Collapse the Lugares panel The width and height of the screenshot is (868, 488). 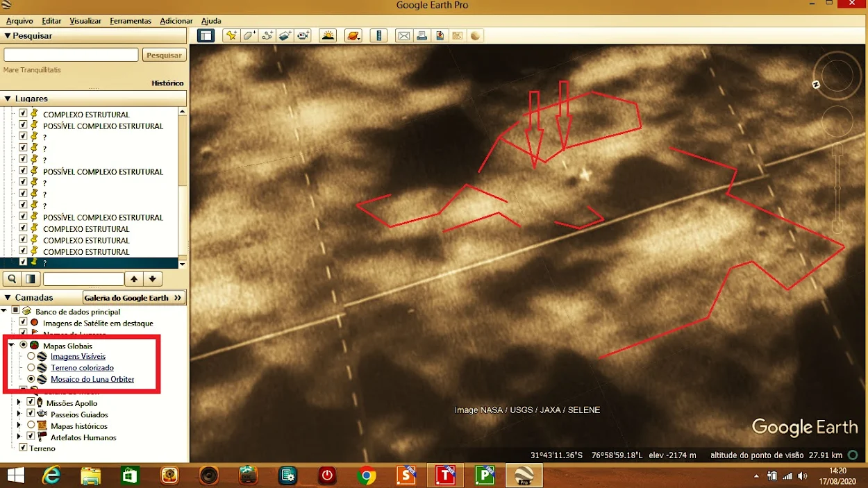click(8, 99)
